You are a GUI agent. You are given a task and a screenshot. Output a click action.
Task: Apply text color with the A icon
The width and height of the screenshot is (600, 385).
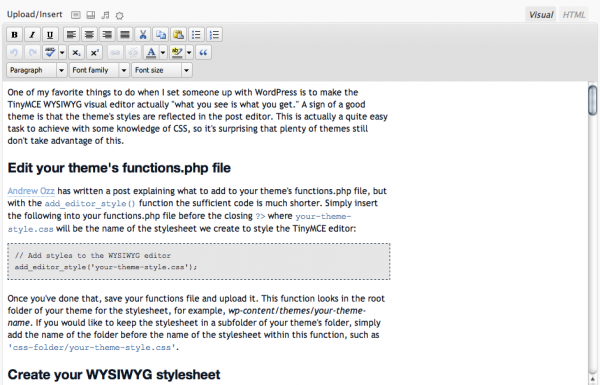[x=151, y=52]
